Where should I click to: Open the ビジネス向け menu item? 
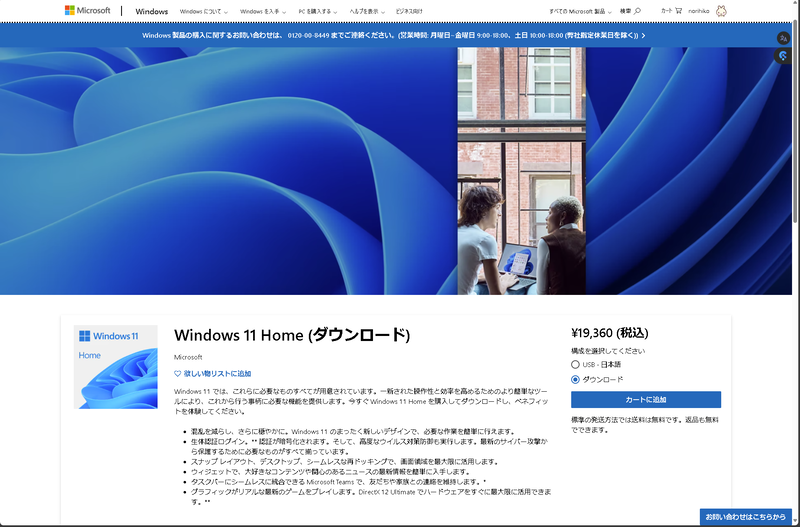[x=409, y=11]
